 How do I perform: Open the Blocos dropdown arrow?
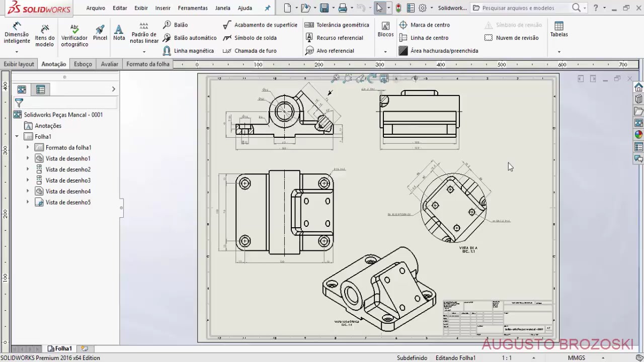[x=385, y=52]
